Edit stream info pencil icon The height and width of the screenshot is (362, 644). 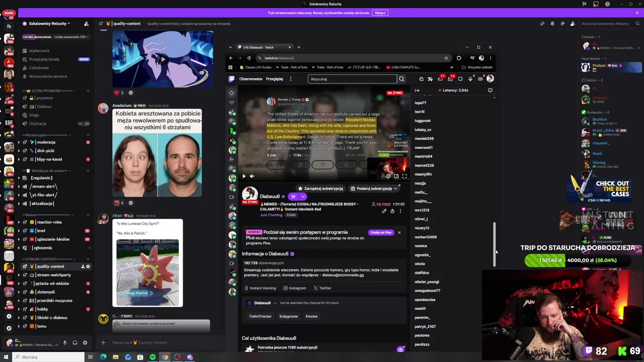(384, 211)
